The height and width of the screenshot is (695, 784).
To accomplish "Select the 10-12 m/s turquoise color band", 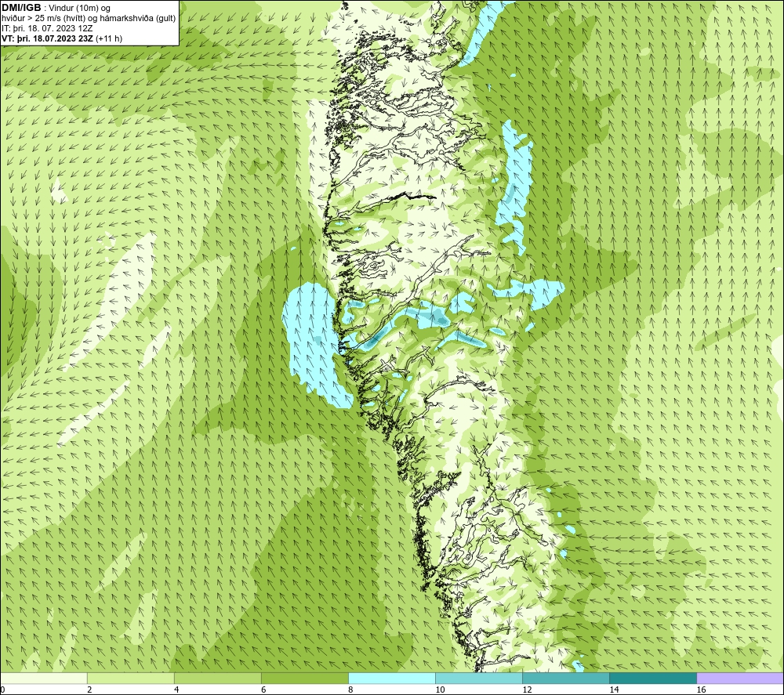I will (479, 678).
